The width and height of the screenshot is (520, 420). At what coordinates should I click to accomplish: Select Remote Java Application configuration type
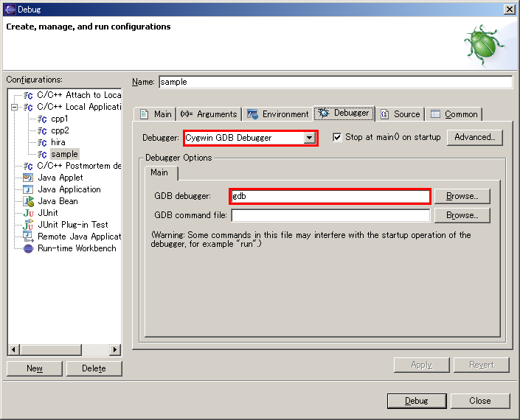tap(80, 237)
